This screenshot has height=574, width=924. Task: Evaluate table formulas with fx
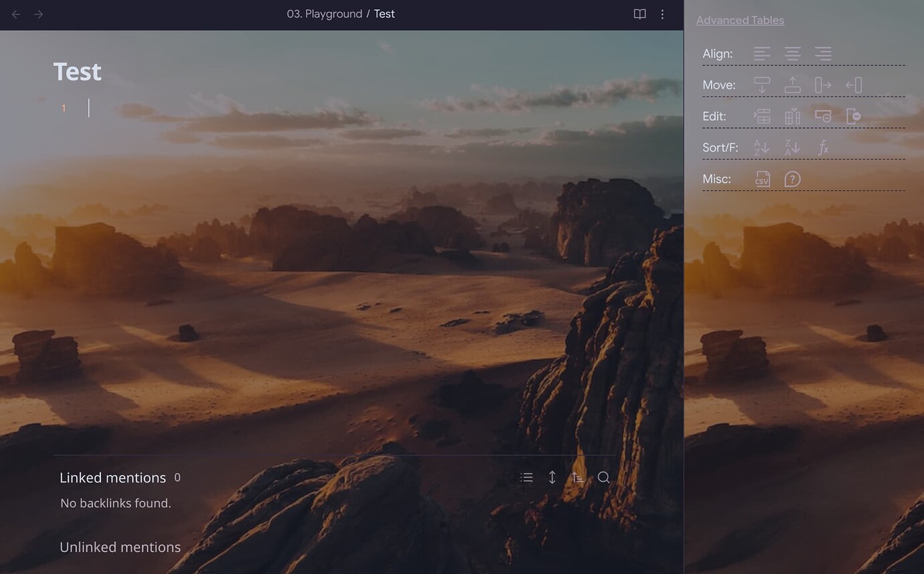pos(823,147)
